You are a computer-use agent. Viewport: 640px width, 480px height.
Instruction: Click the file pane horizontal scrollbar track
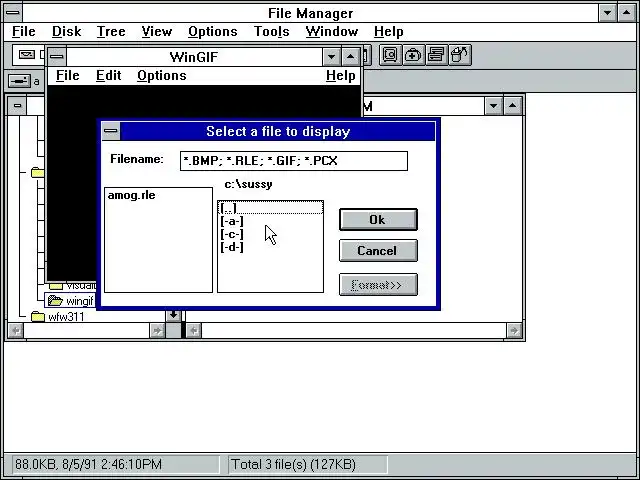354,330
